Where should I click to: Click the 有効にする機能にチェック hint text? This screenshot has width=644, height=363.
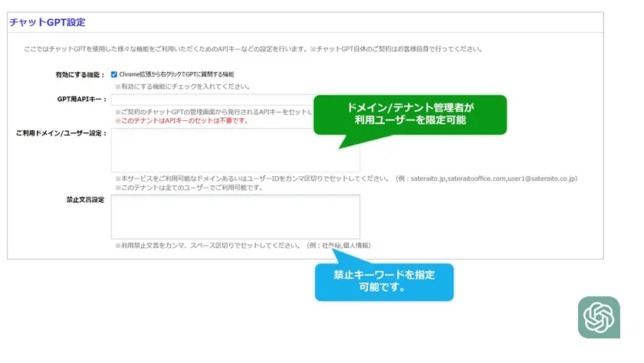pyautogui.click(x=182, y=87)
